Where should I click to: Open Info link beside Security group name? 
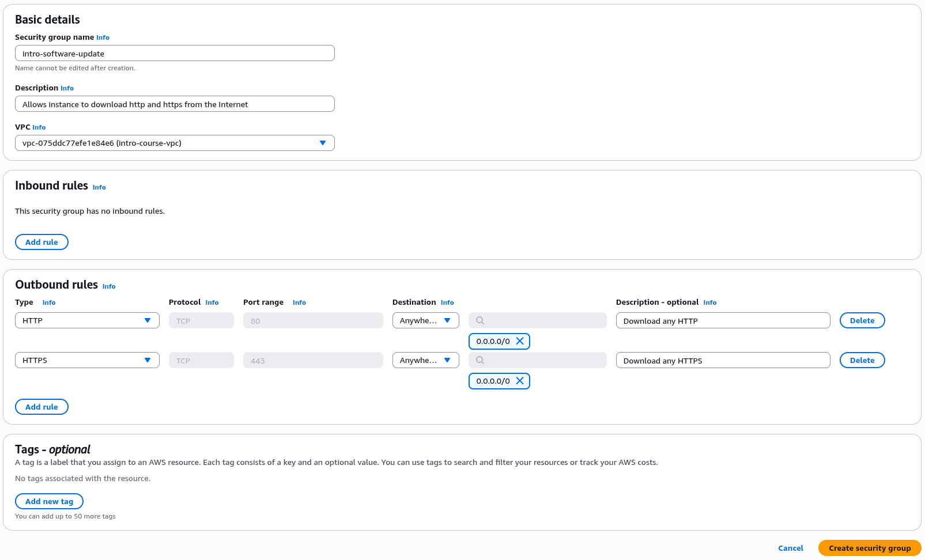(103, 37)
